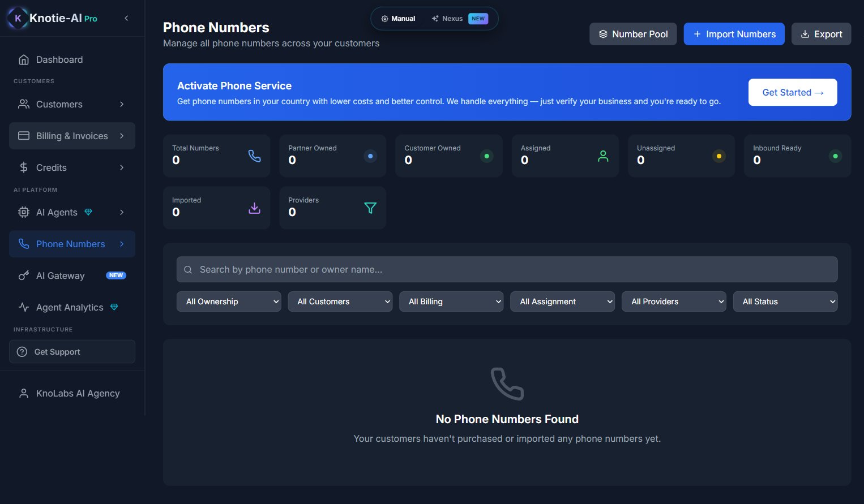Click the Phone Numbers handset icon in sidebar
The height and width of the screenshot is (504, 864).
[x=24, y=244]
